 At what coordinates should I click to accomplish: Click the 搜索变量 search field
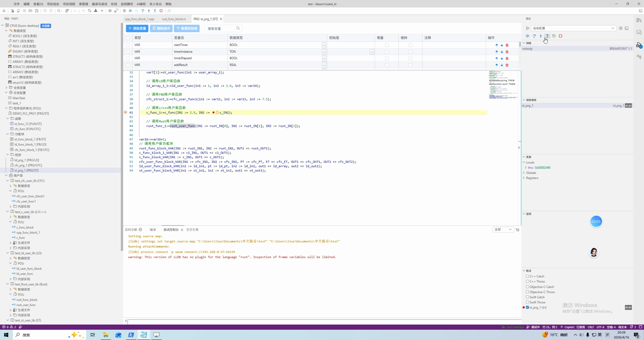[x=223, y=28]
